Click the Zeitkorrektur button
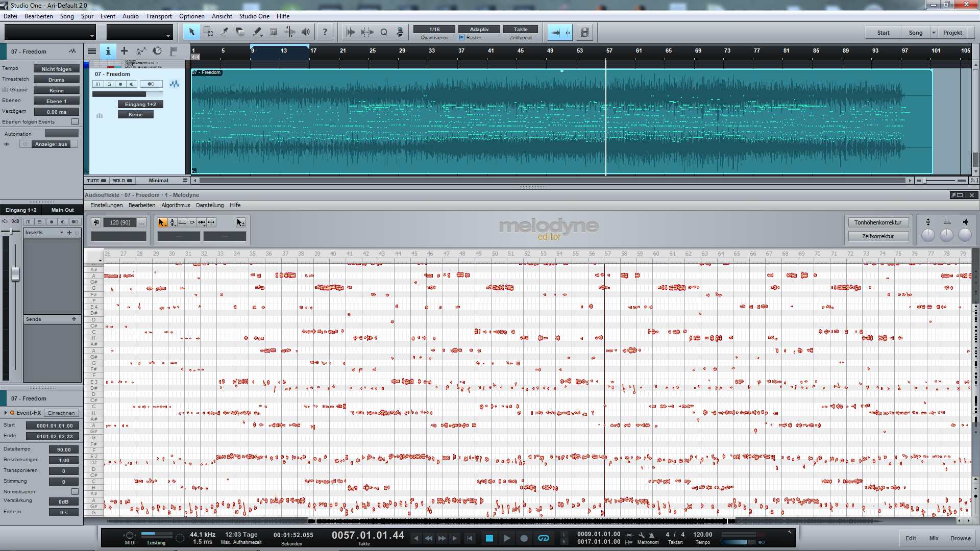The height and width of the screenshot is (551, 980). click(x=878, y=236)
